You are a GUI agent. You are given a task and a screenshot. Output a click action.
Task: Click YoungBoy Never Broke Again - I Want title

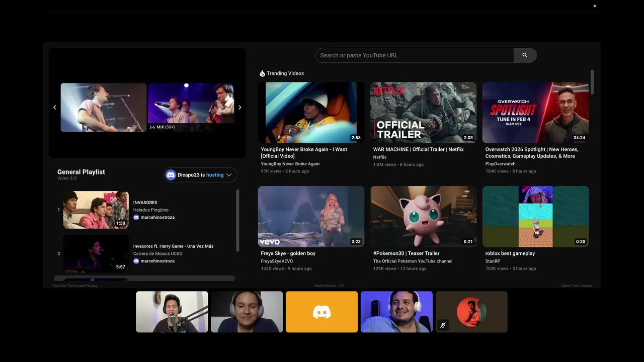click(304, 153)
